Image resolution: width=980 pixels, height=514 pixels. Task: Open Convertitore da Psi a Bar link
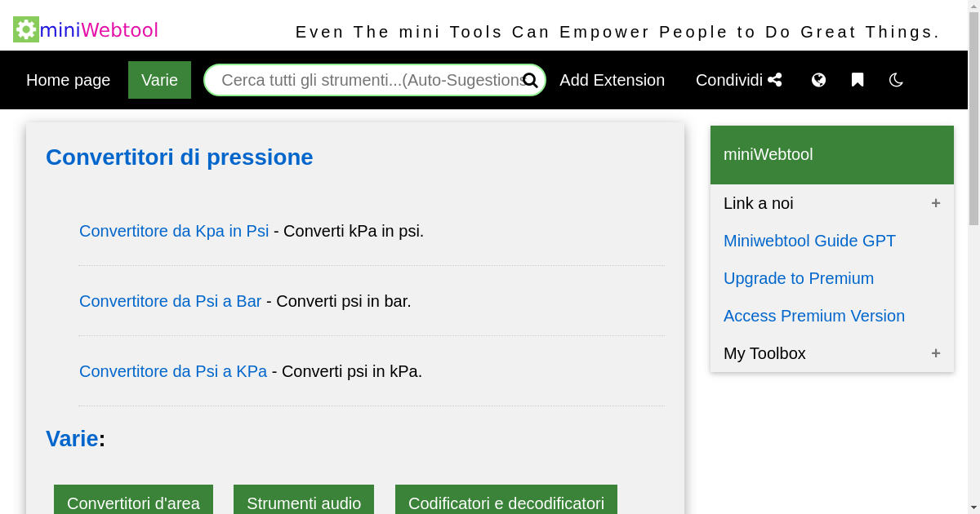pyautogui.click(x=170, y=301)
